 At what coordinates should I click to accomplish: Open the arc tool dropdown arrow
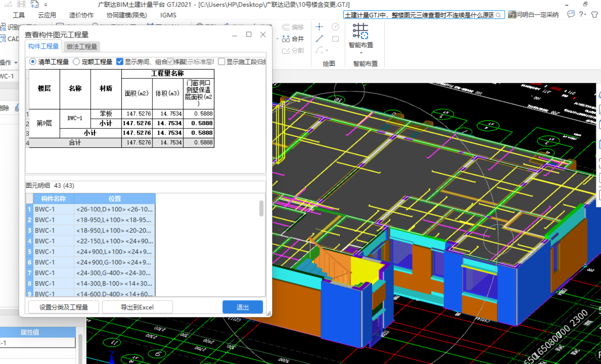(327, 50)
